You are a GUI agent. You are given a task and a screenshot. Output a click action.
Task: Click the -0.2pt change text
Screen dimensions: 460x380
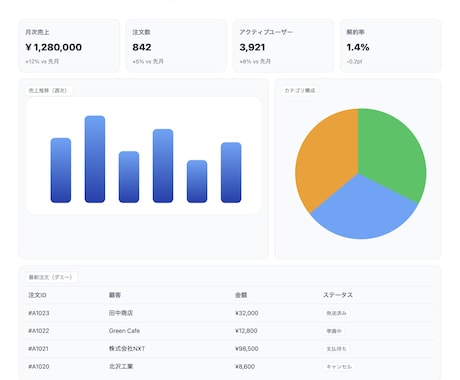[x=354, y=61]
